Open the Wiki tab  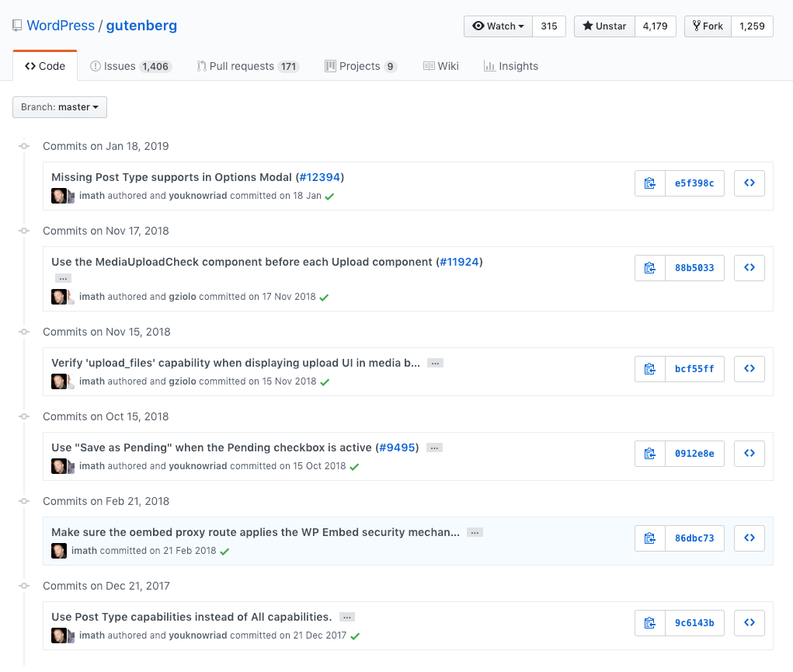tap(441, 66)
